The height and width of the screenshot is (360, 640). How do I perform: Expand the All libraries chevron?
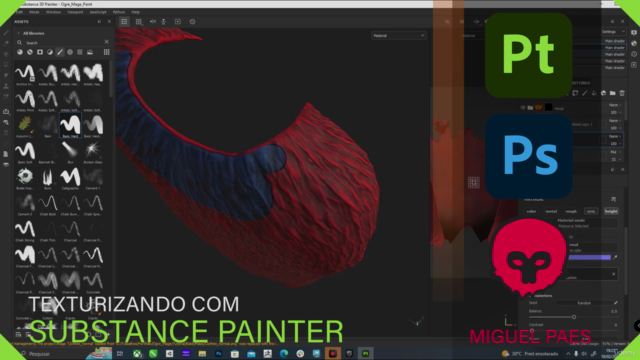pos(18,33)
